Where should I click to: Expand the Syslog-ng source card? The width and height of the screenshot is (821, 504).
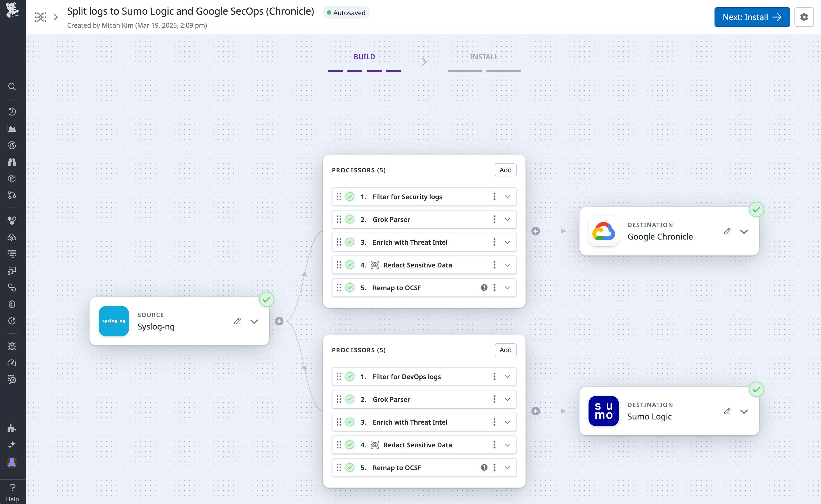point(254,321)
